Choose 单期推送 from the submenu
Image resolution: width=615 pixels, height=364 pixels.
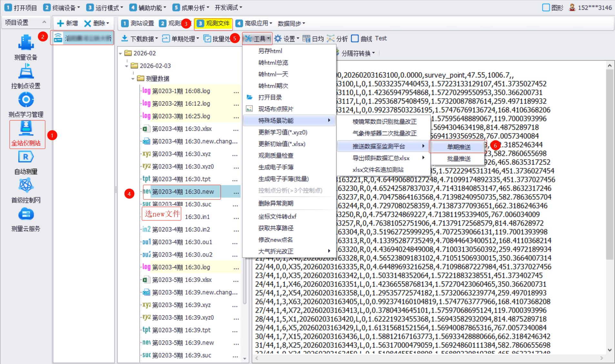459,147
